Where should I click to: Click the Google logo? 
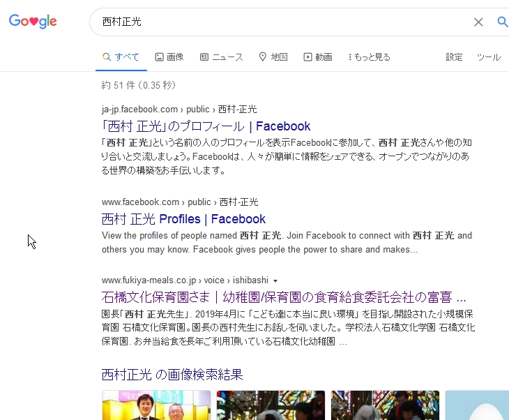coord(33,22)
